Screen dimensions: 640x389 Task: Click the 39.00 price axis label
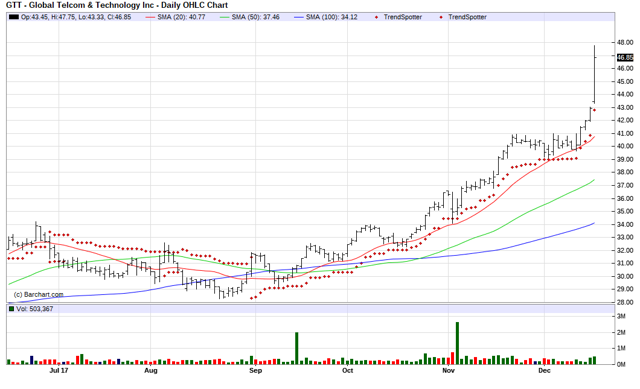(625, 159)
